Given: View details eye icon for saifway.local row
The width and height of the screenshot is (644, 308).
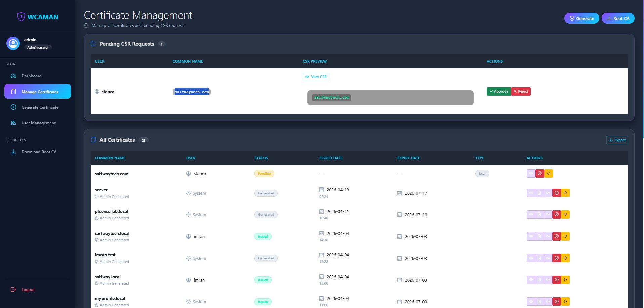Looking at the screenshot, I should click(531, 280).
